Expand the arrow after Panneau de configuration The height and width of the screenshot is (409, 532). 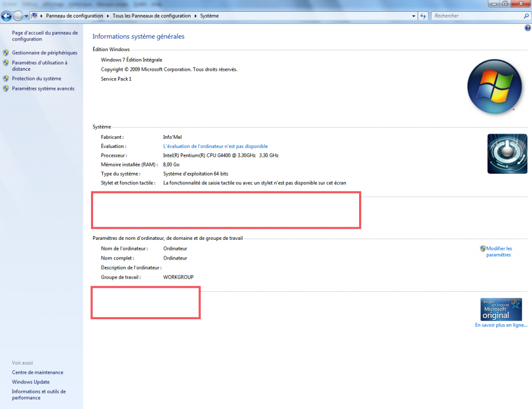click(108, 16)
